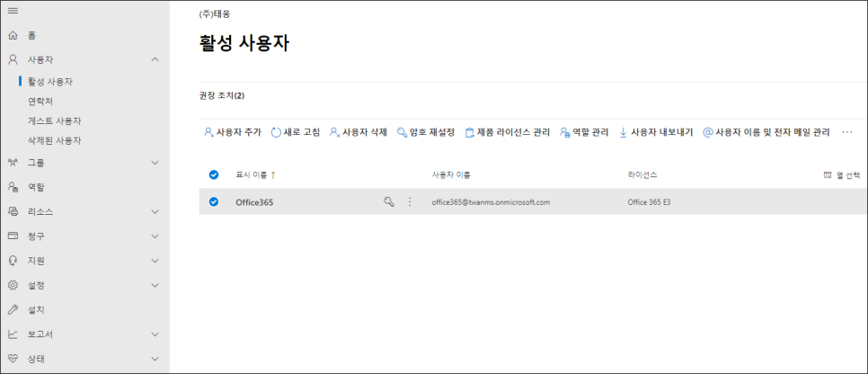
Task: Select the 역할 roles icon
Action: point(13,187)
